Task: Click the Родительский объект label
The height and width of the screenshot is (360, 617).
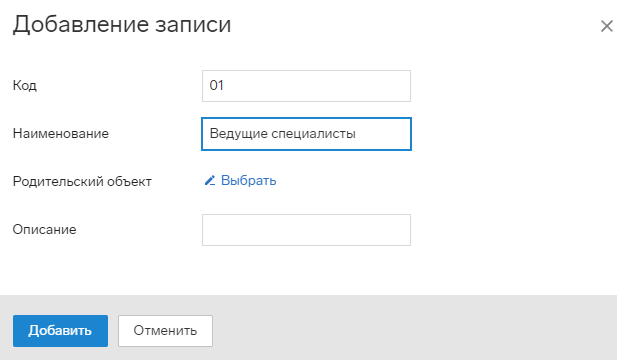Action: pyautogui.click(x=82, y=181)
